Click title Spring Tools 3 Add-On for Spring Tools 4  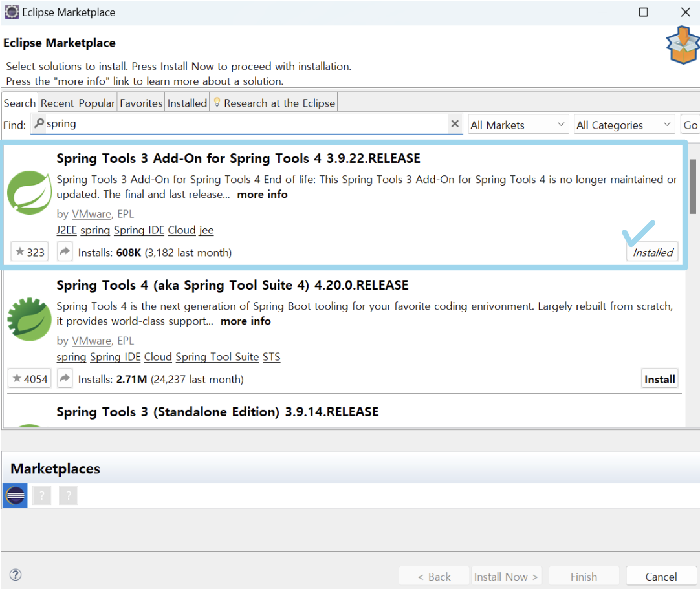pyautogui.click(x=238, y=158)
